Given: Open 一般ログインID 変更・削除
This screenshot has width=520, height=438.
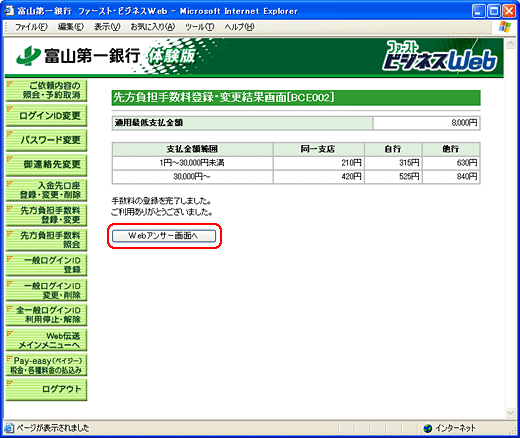Looking at the screenshot, I should click(46, 290).
